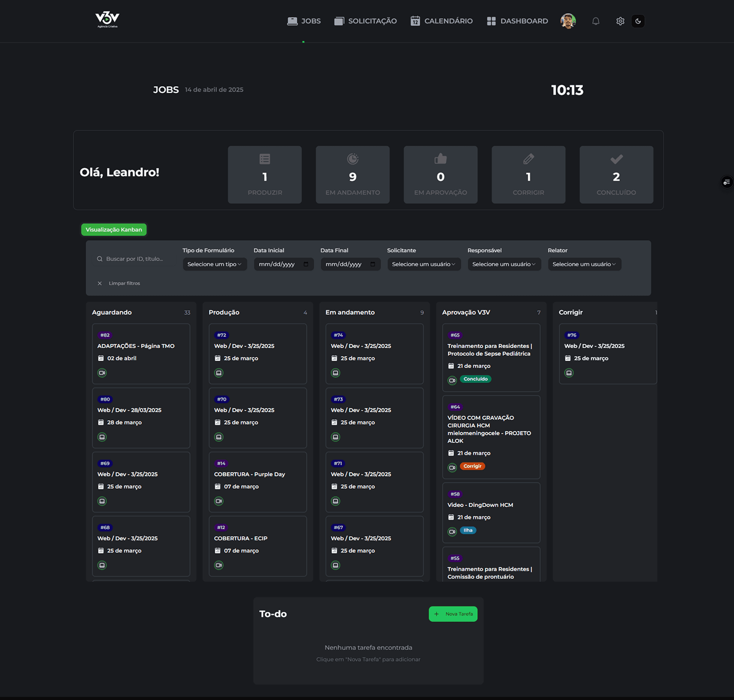Click the video camera icon on card #82

coord(102,372)
